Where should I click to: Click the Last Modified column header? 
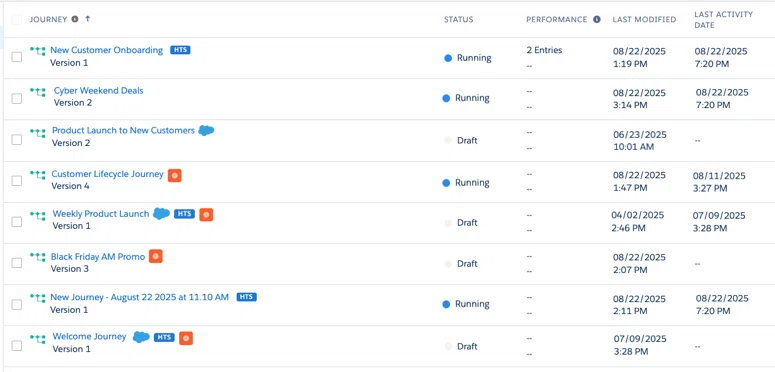click(644, 19)
